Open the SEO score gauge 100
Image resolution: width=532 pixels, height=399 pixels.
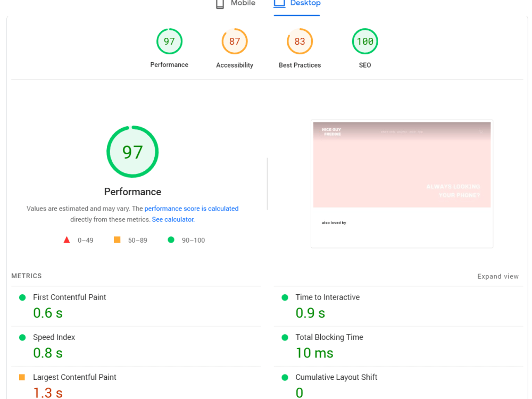click(x=365, y=41)
